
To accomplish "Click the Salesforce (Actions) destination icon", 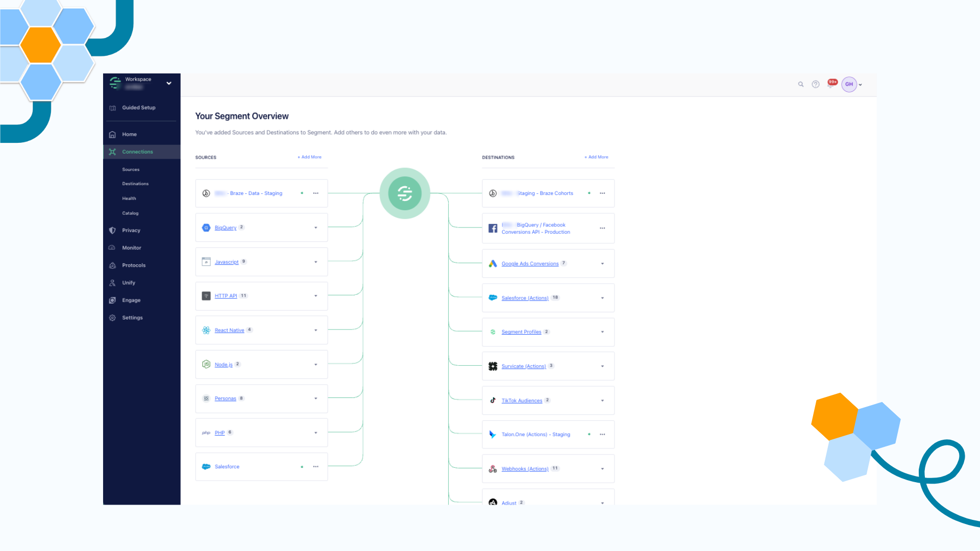I will pos(493,297).
